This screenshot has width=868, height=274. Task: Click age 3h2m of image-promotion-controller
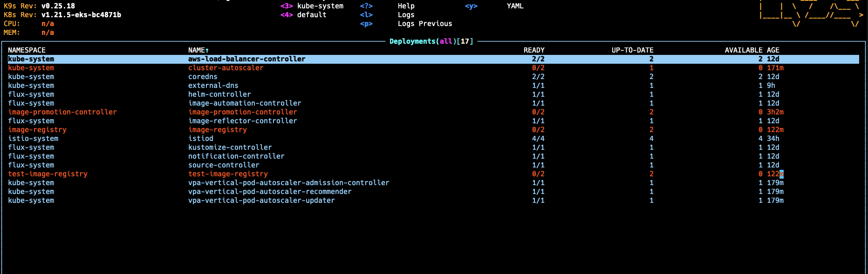click(775, 112)
